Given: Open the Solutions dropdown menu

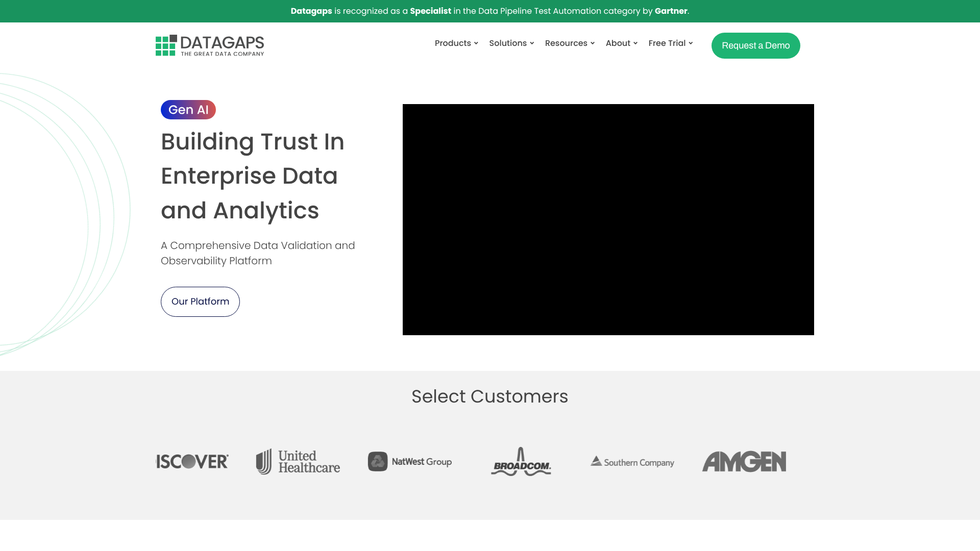Looking at the screenshot, I should [511, 43].
